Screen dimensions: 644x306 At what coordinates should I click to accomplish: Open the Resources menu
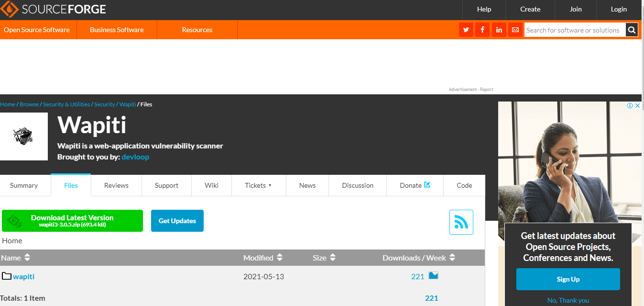(197, 30)
